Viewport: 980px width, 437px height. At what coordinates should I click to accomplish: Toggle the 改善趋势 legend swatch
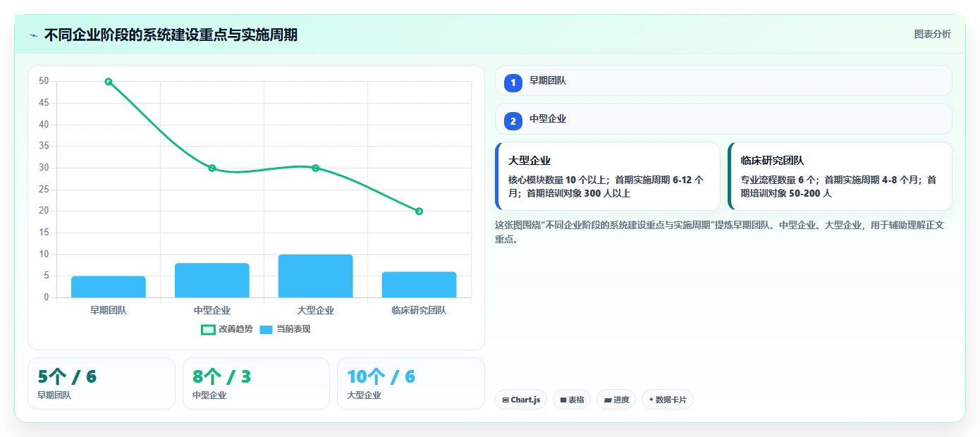click(x=208, y=329)
